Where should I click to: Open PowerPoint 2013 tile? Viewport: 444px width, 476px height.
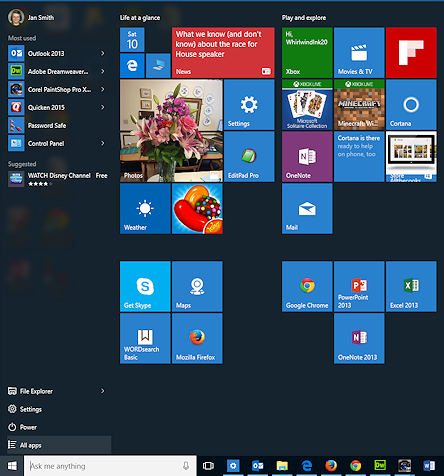click(359, 287)
